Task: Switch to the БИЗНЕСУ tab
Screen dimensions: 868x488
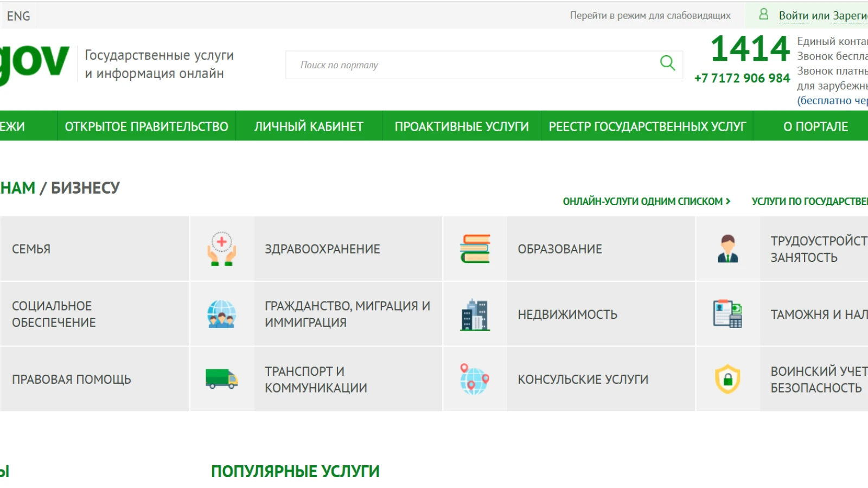Action: point(85,188)
